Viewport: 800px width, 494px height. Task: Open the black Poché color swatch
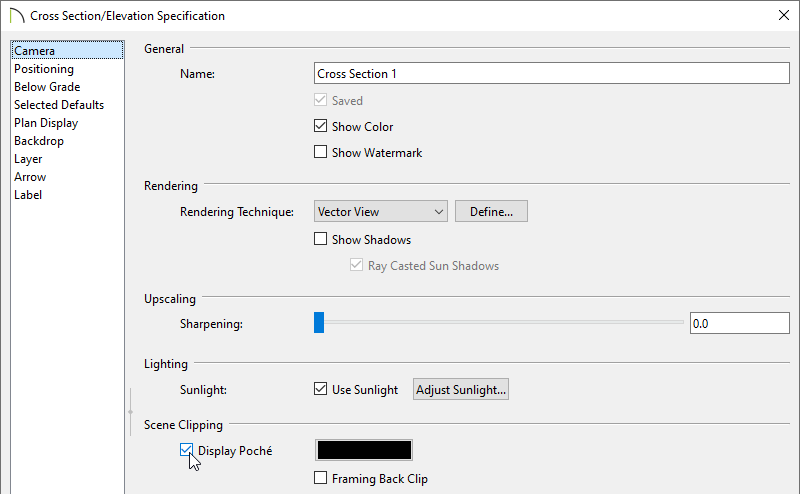[x=364, y=451]
